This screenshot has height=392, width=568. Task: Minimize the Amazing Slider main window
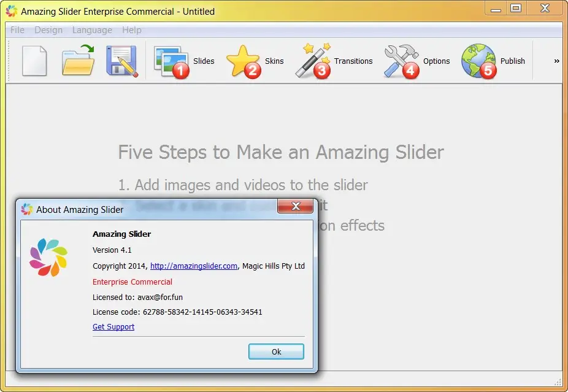tap(496, 9)
